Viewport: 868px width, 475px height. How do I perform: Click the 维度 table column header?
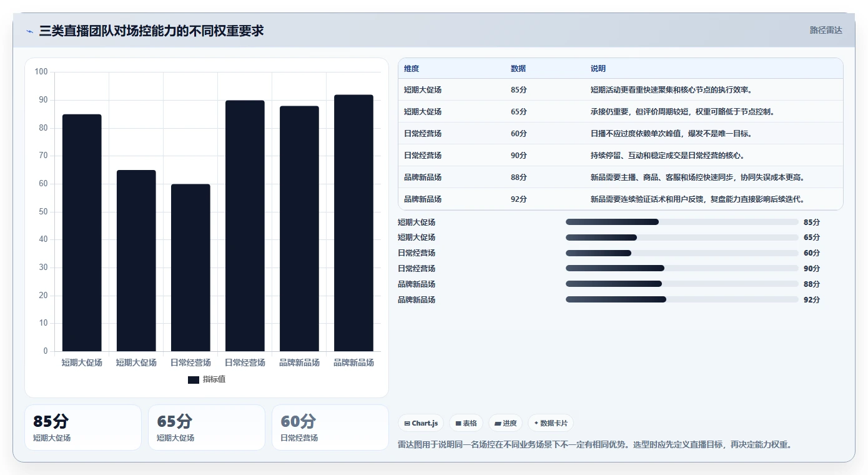(x=412, y=68)
